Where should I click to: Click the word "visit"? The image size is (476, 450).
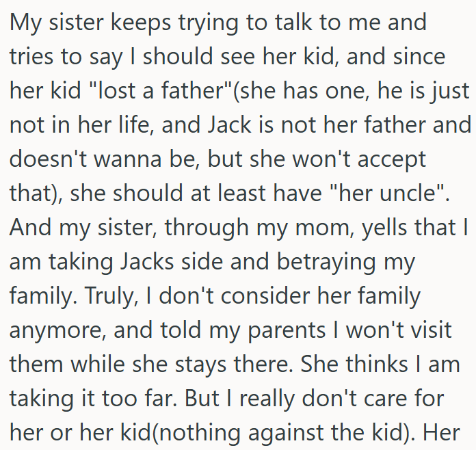pyautogui.click(x=429, y=330)
